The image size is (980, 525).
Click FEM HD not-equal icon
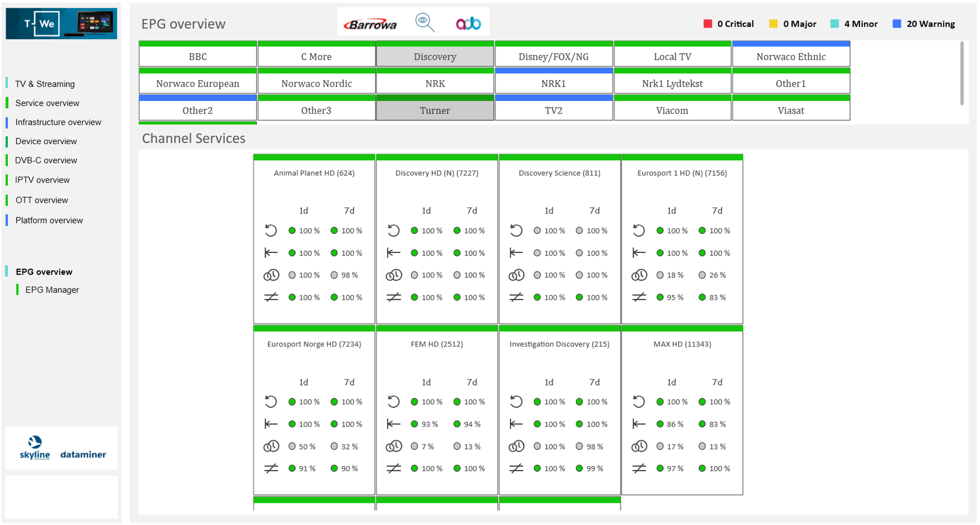coord(393,469)
